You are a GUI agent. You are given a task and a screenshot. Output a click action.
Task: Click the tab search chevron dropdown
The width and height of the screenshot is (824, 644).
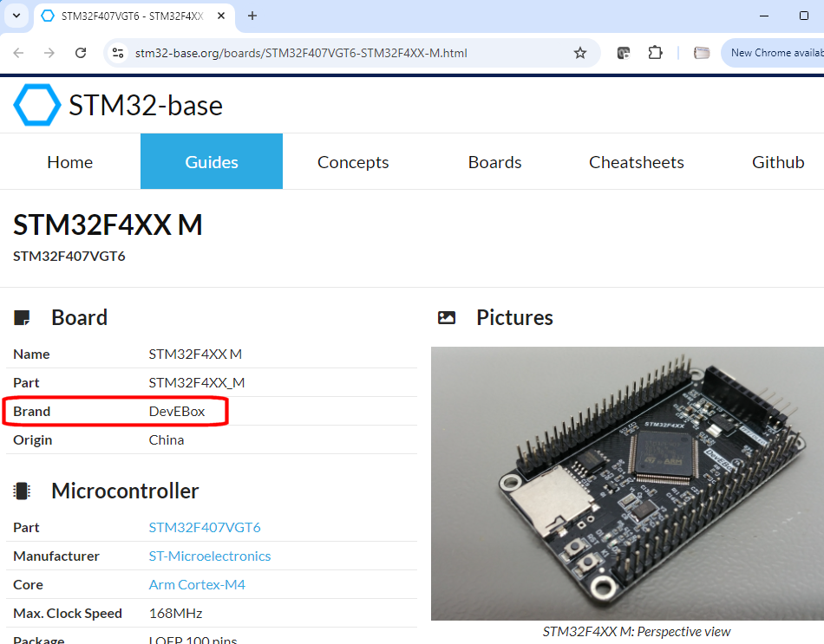16,16
